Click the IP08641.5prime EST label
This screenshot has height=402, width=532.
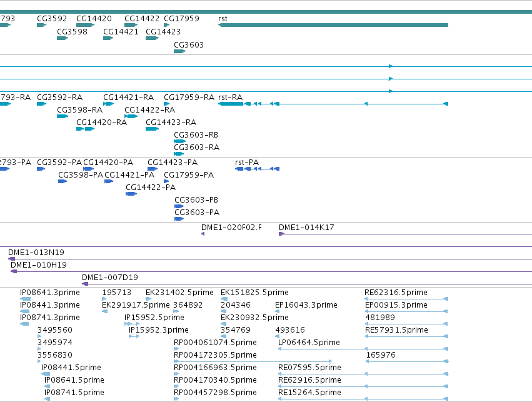click(74, 380)
